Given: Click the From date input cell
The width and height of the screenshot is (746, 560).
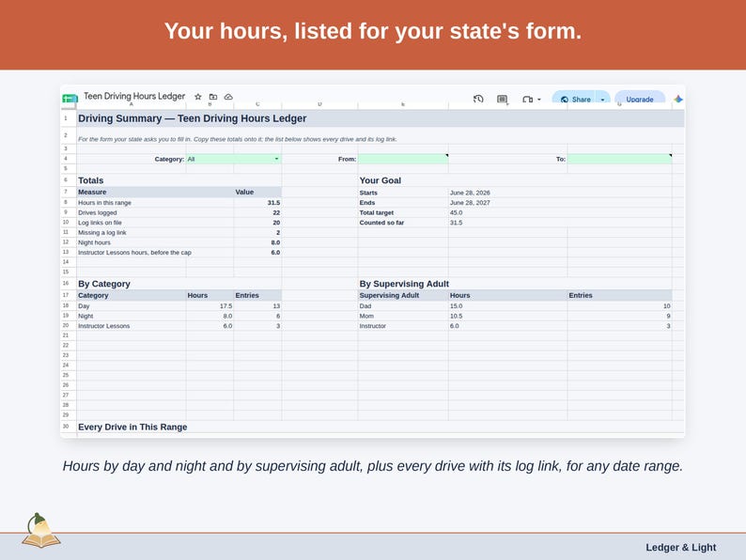Looking at the screenshot, I should click(x=403, y=159).
